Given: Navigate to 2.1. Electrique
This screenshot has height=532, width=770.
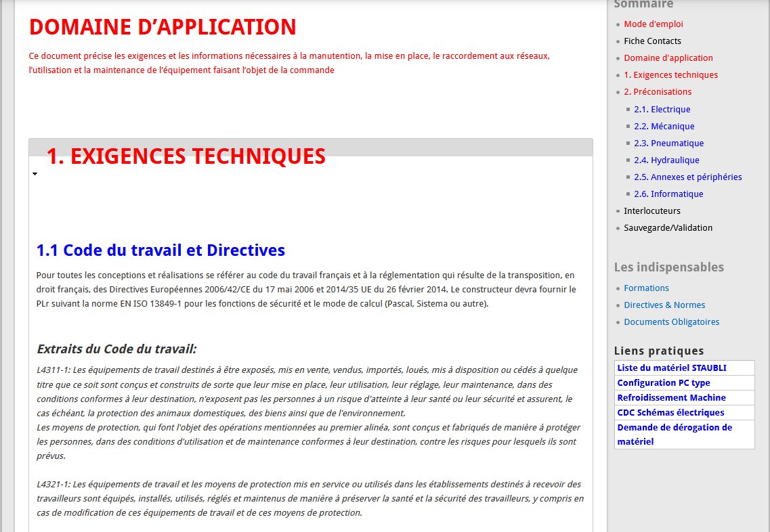Looking at the screenshot, I should click(662, 110).
